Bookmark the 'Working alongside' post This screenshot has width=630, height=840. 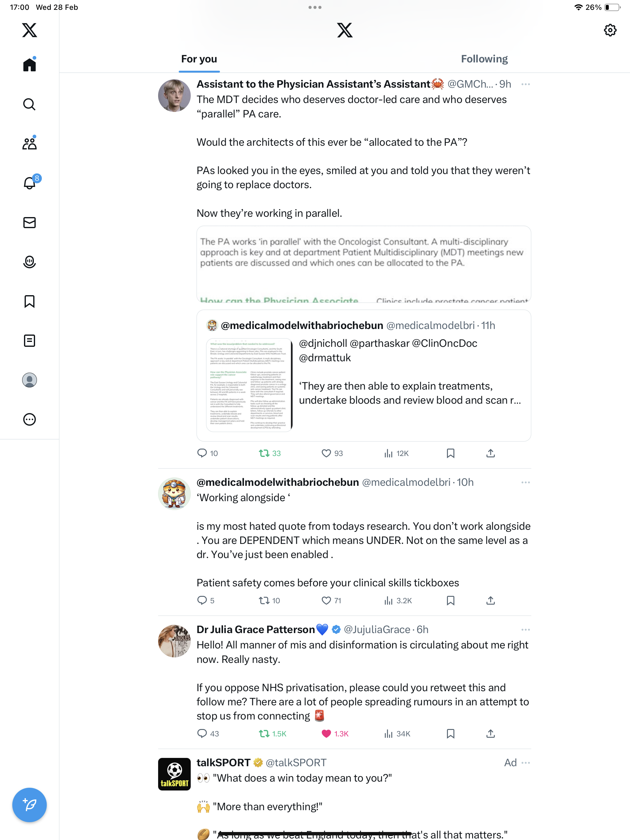tap(450, 600)
